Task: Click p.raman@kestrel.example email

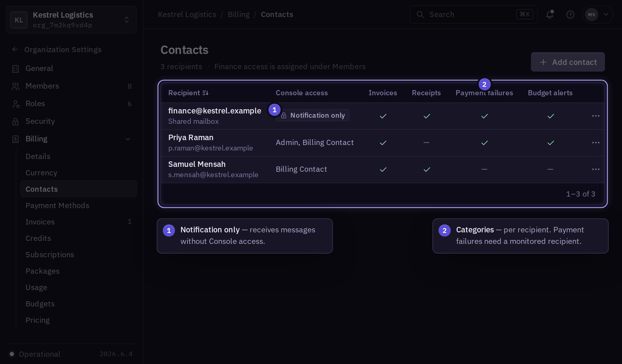Action: tap(210, 148)
